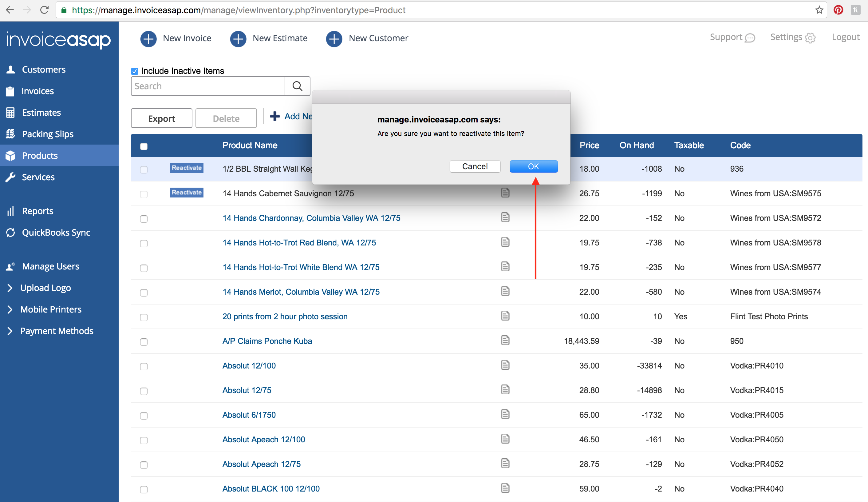Click the browser address bar URL

tap(238, 10)
